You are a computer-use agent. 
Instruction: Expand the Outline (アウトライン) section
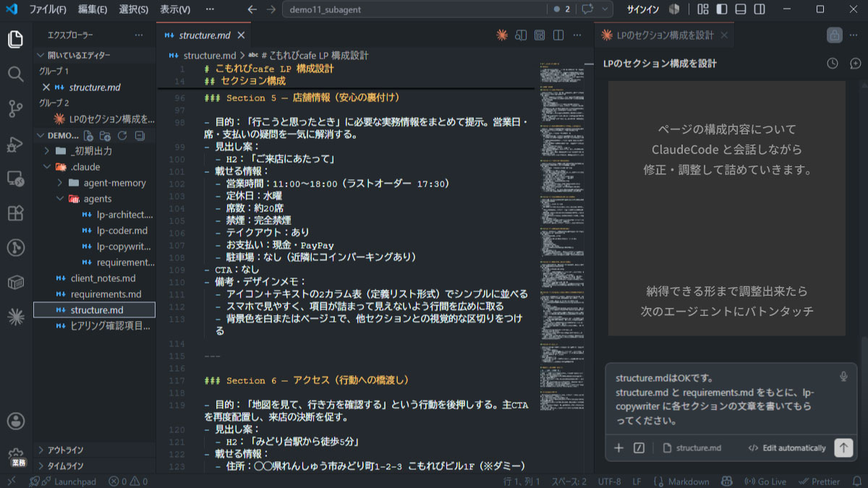[94, 450]
